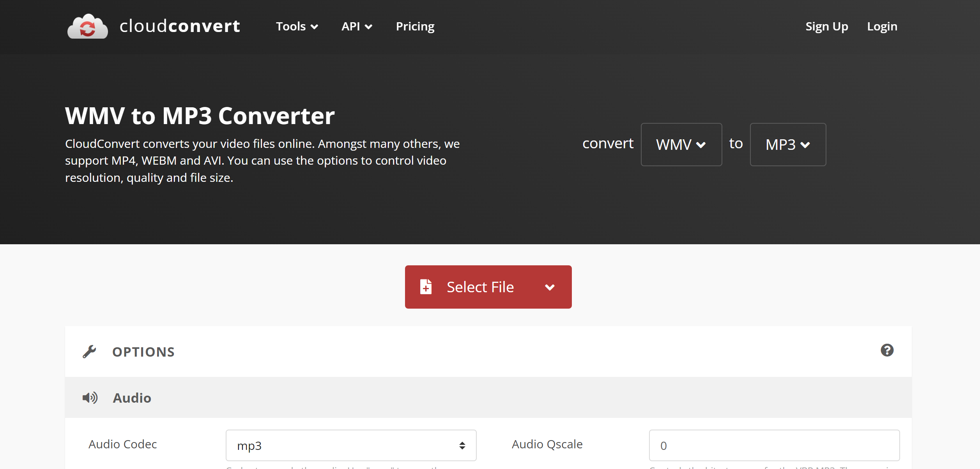Select Pricing in the navigation bar
Image resolution: width=980 pixels, height=469 pixels.
pos(415,27)
